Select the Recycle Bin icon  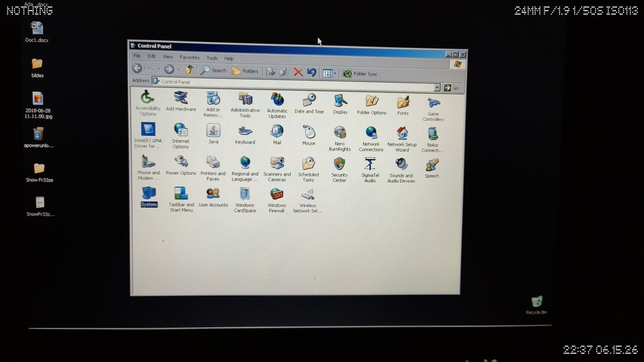coord(536,305)
